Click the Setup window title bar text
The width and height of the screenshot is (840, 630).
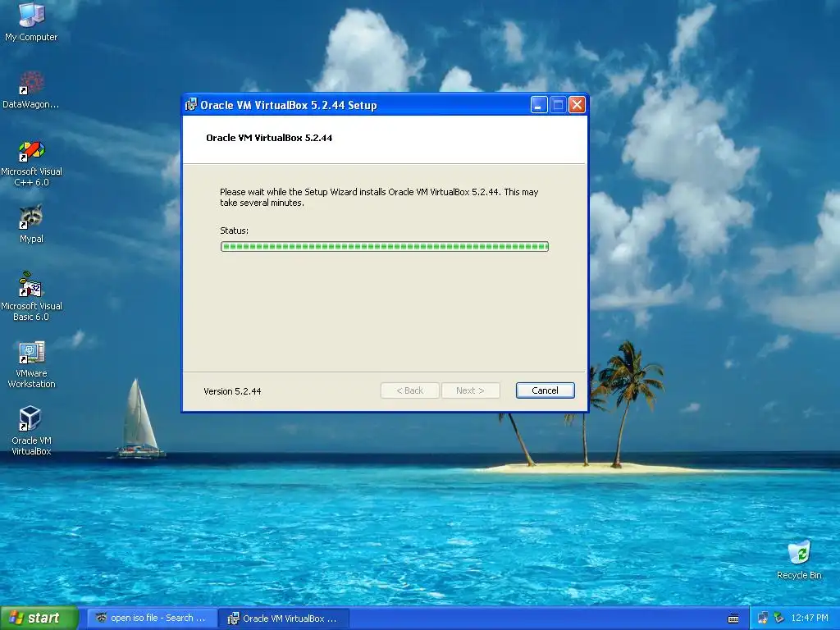(x=288, y=105)
